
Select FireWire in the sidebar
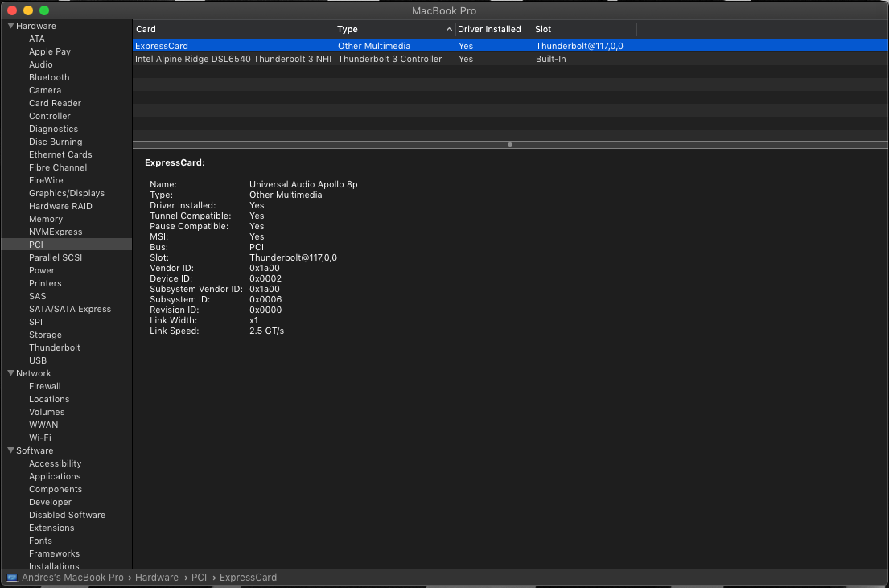coord(46,180)
